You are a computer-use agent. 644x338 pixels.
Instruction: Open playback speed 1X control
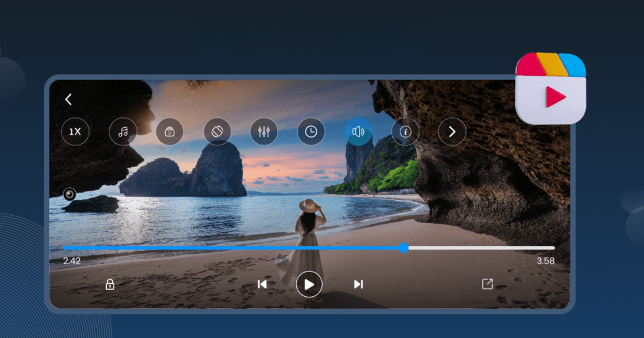coord(75,131)
